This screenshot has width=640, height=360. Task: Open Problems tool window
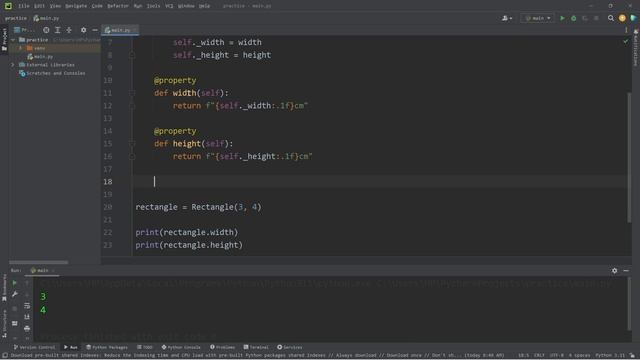pos(222,347)
